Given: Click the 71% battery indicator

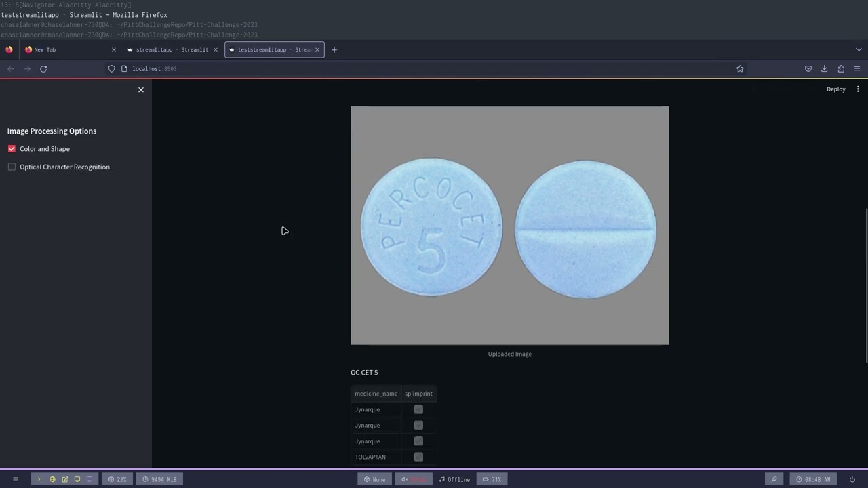Looking at the screenshot, I should click(x=492, y=479).
